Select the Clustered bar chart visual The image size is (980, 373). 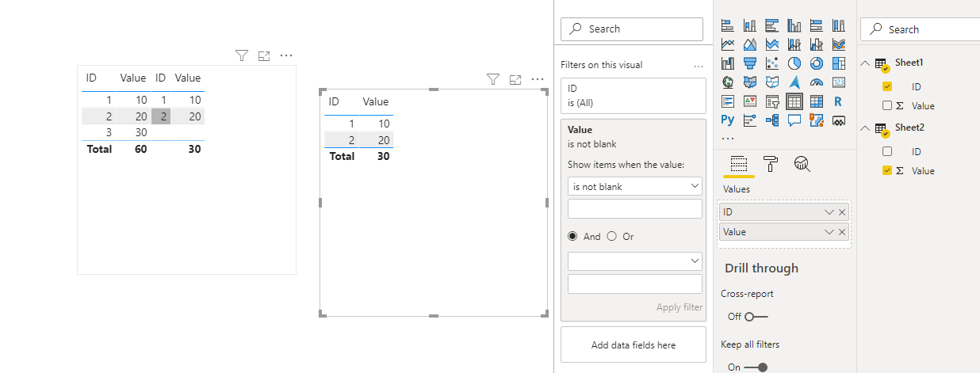(772, 25)
